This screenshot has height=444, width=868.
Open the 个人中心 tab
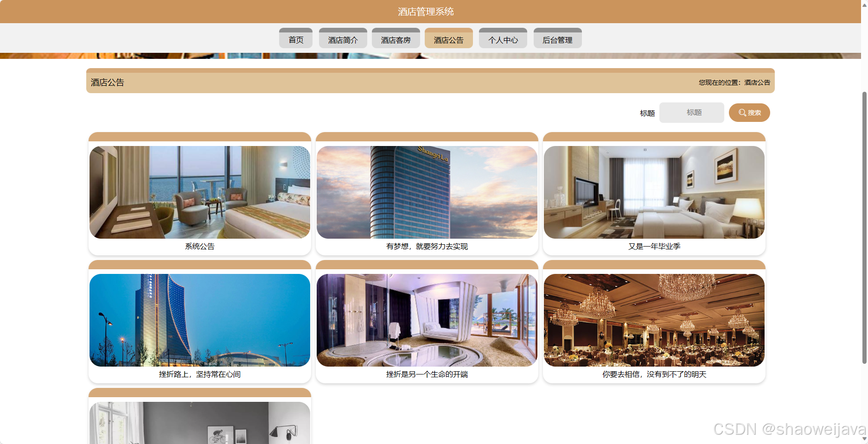pyautogui.click(x=503, y=38)
